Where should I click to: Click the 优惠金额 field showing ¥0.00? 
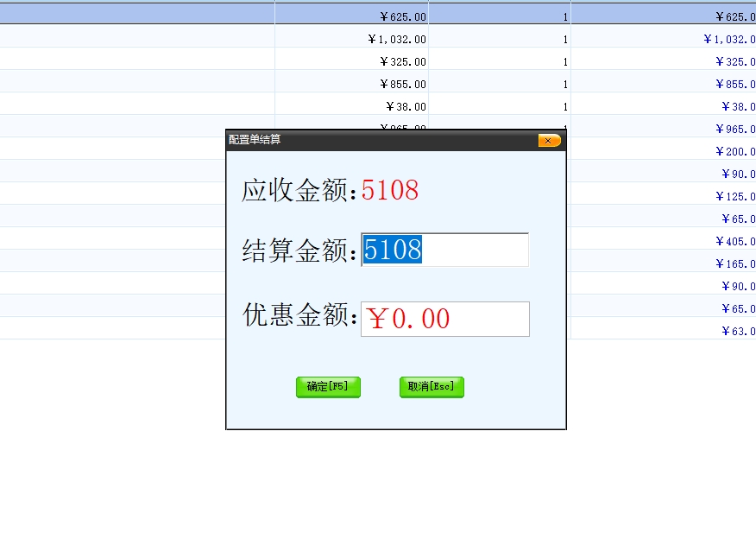click(x=444, y=319)
